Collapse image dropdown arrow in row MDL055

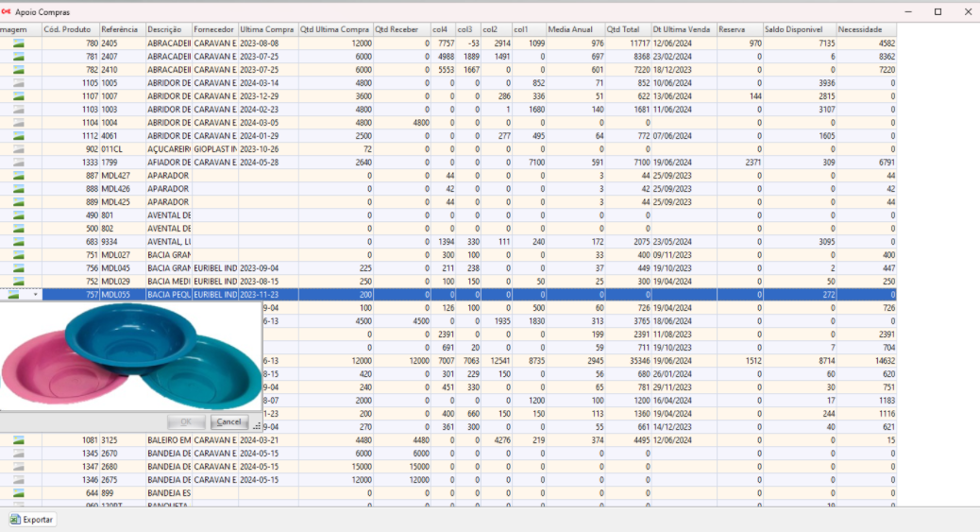coord(36,295)
